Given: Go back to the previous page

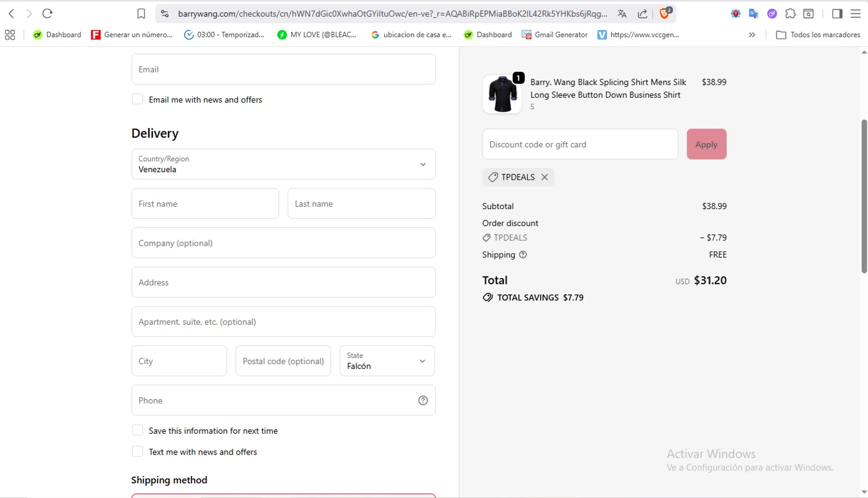Looking at the screenshot, I should click(x=12, y=13).
